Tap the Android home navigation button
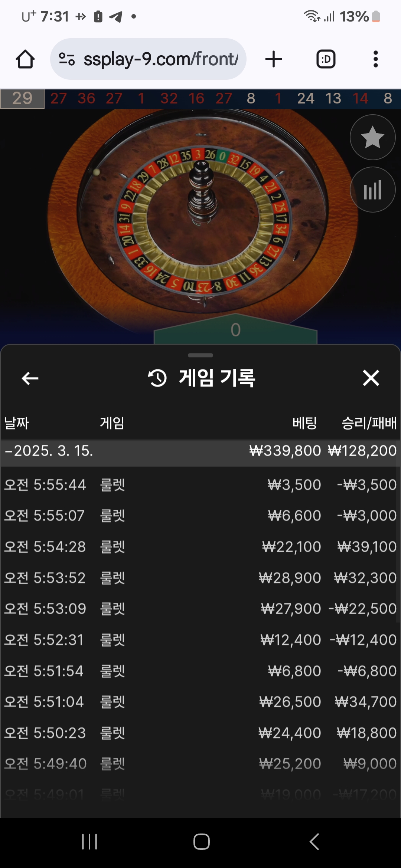Screen dimensions: 401x868 202,842
